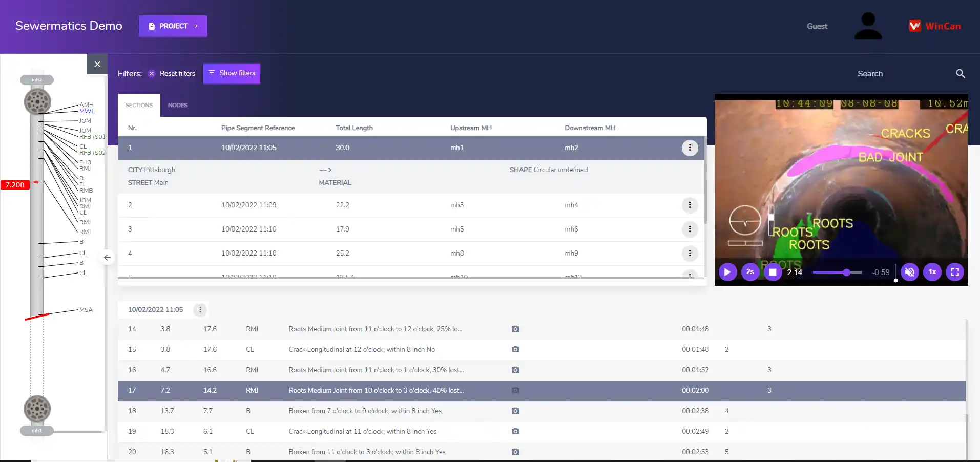
Task: Open options menu next to 10/02/2022 11:05 heading
Action: click(x=200, y=310)
